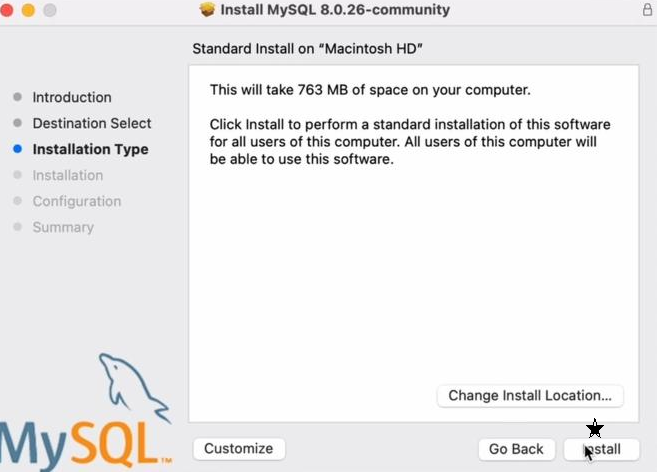The image size is (657, 472).
Task: Click the MySQL dolphin logo
Action: coord(128,385)
